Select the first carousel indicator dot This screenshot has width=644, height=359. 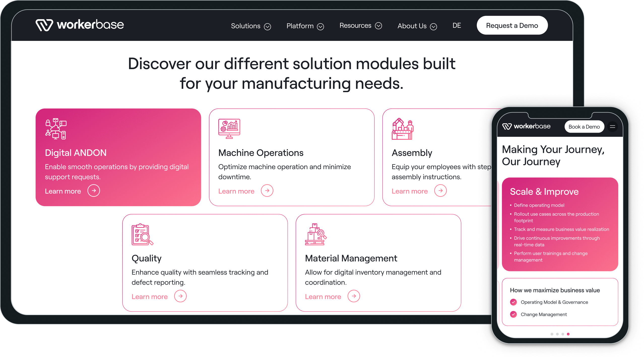[x=552, y=334]
